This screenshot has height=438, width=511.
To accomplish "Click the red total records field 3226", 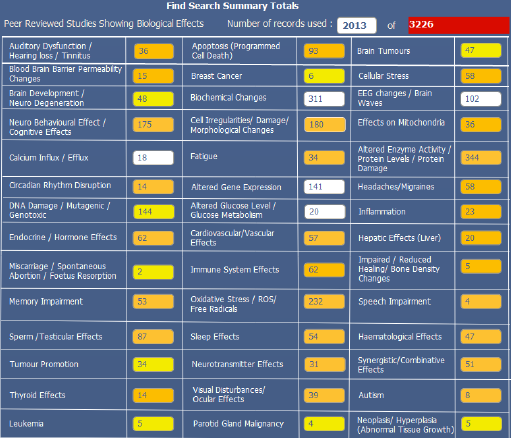I will pos(459,25).
